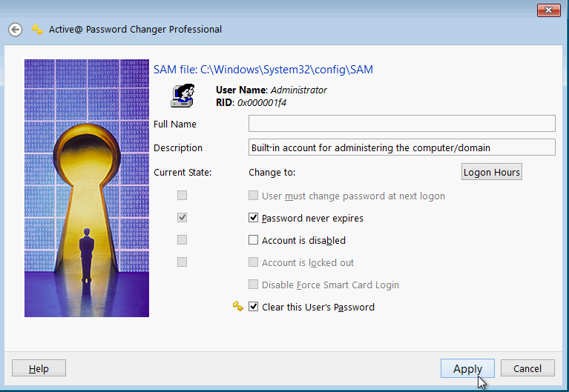This screenshot has height=392, width=569.
Task: Toggle Account is locked out checkbox
Action: point(253,262)
